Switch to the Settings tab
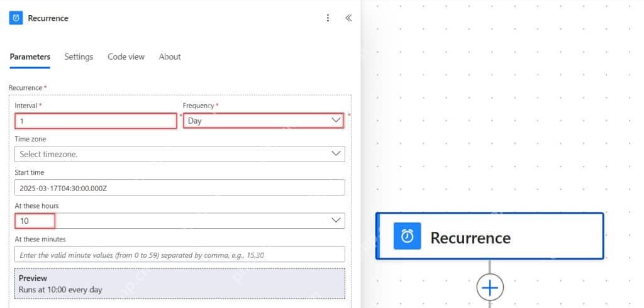 point(79,57)
